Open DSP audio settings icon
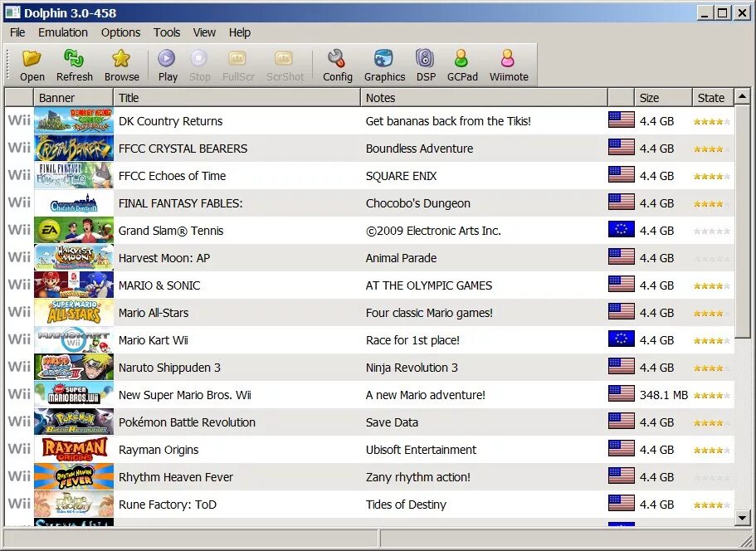Viewport: 756px width, 551px height. click(x=425, y=59)
